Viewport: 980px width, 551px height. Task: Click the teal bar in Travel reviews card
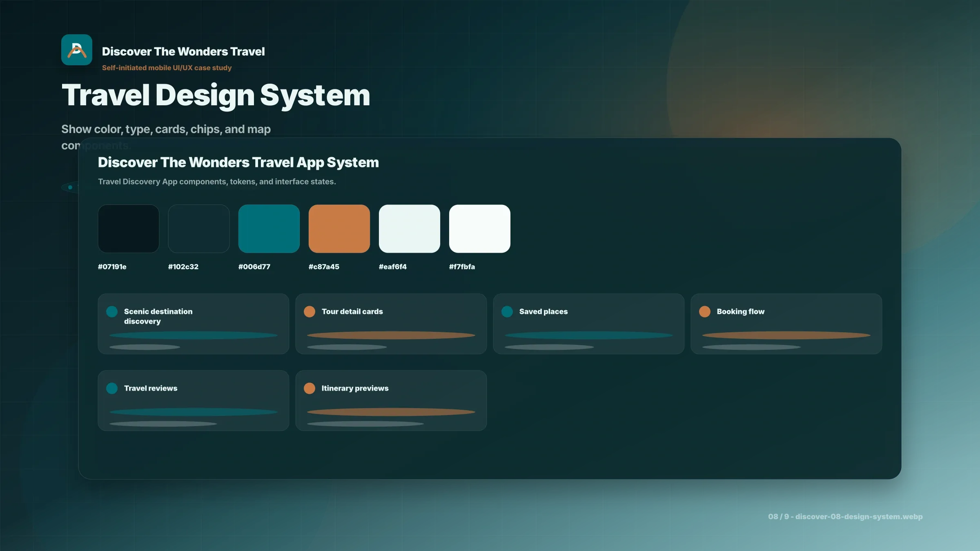(x=194, y=412)
